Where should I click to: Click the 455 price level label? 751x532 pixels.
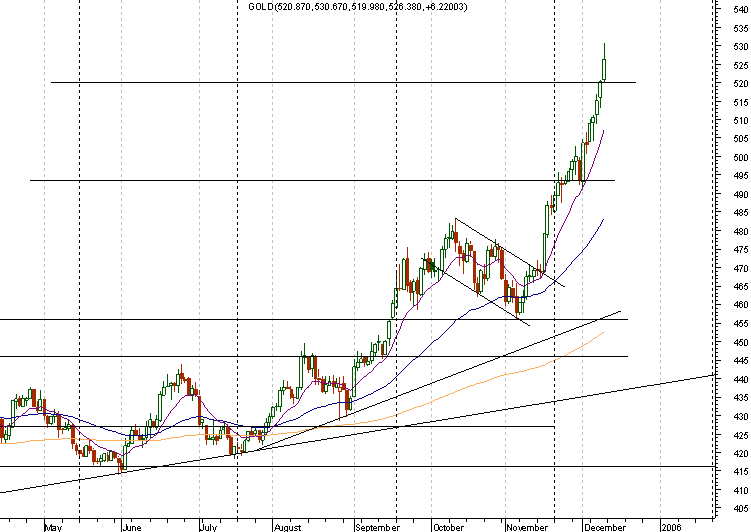pyautogui.click(x=740, y=324)
